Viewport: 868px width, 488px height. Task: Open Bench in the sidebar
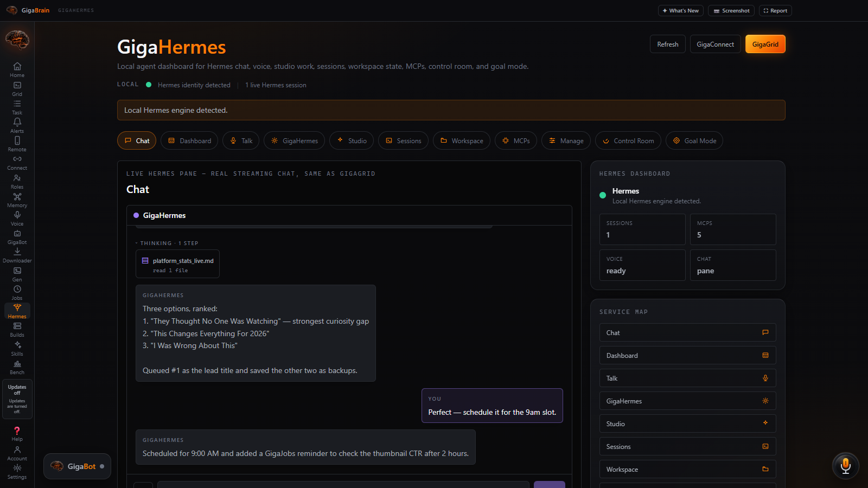click(x=17, y=367)
